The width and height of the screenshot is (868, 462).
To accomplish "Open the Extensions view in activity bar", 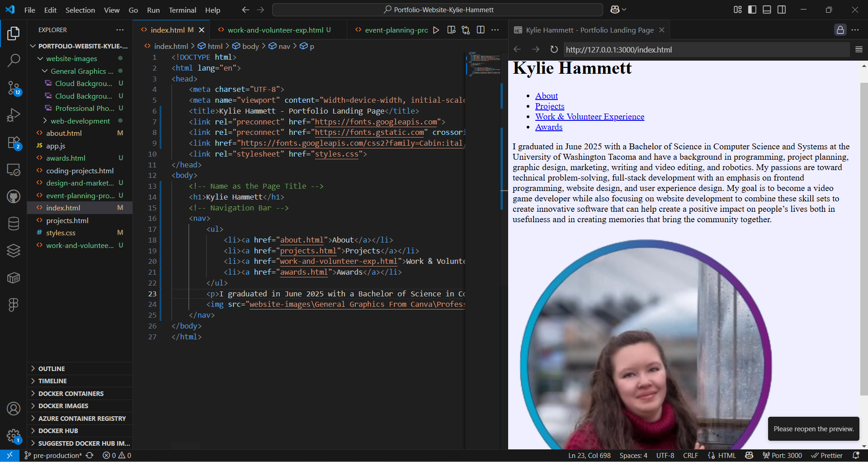I will (x=14, y=143).
